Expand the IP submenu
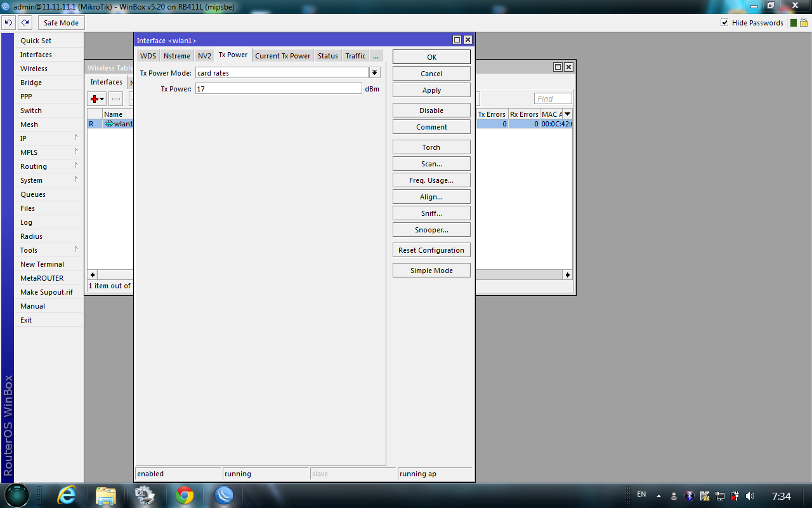This screenshot has width=812, height=508. point(75,138)
